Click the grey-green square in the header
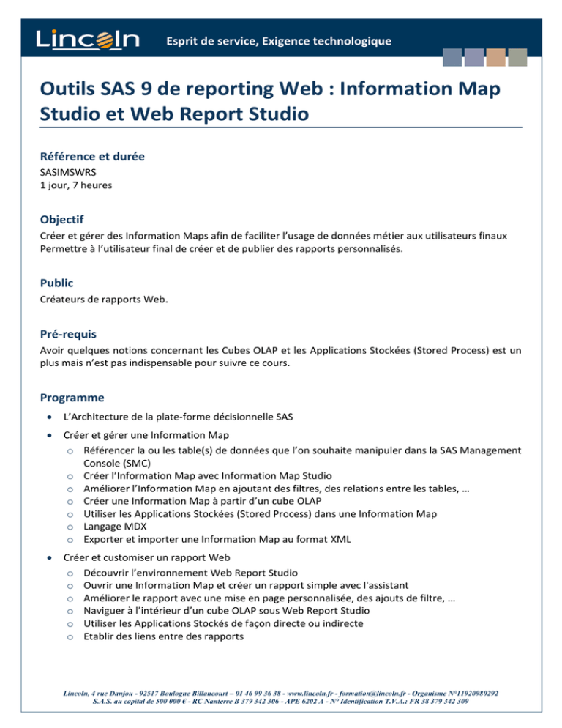The width and height of the screenshot is (562, 728). tap(517, 58)
